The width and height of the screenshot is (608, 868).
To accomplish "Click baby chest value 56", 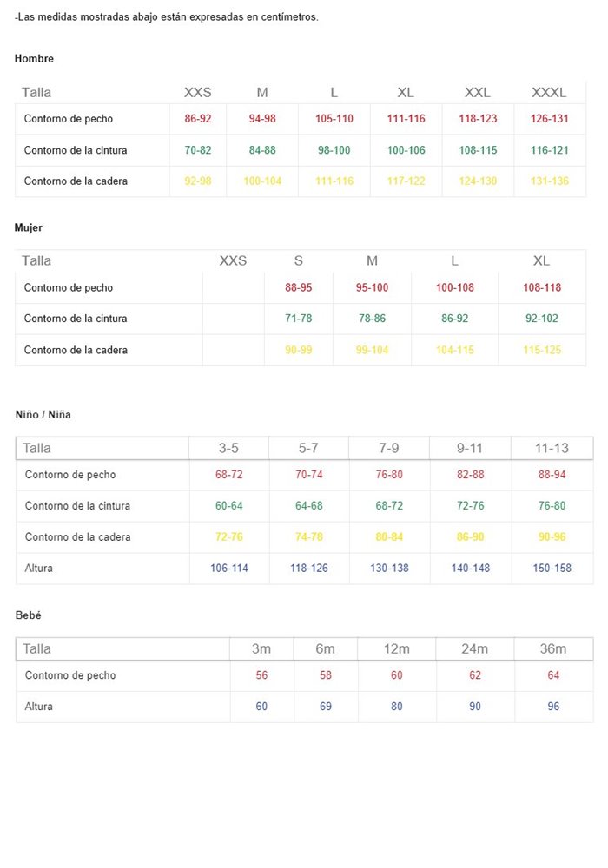I will click(x=261, y=675).
